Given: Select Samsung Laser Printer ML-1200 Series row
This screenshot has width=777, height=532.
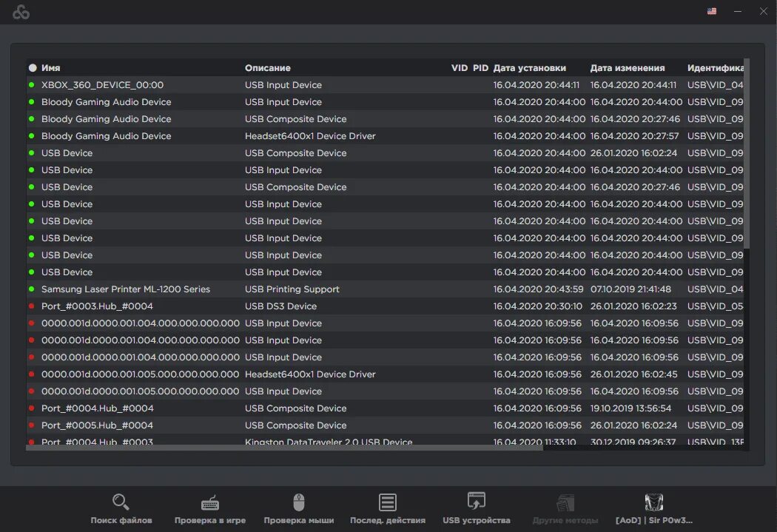Looking at the screenshot, I should pyautogui.click(x=385, y=289).
